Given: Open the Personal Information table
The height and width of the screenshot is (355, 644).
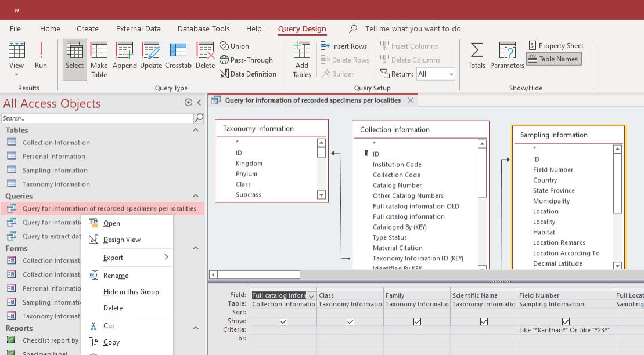Looking at the screenshot, I should [54, 157].
